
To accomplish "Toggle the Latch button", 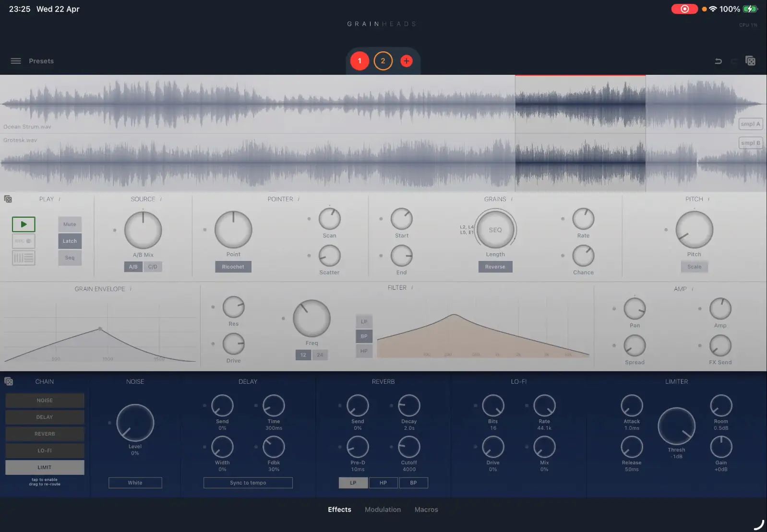I will [x=70, y=241].
